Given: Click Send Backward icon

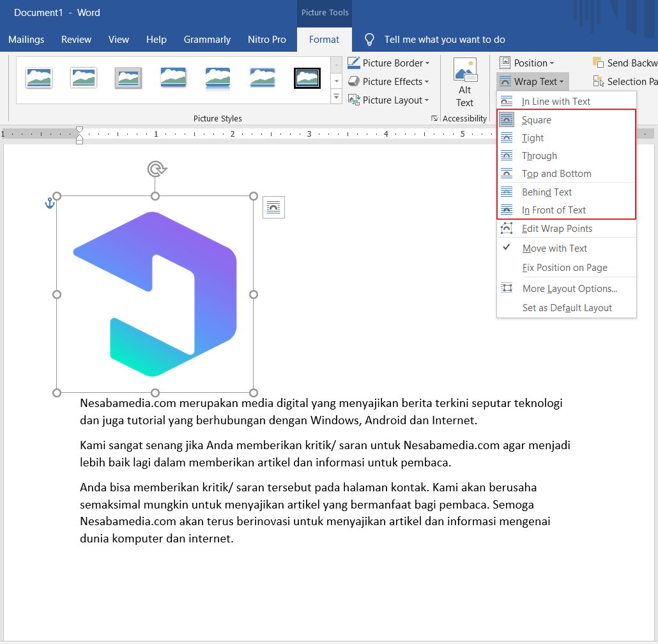Looking at the screenshot, I should click(598, 63).
